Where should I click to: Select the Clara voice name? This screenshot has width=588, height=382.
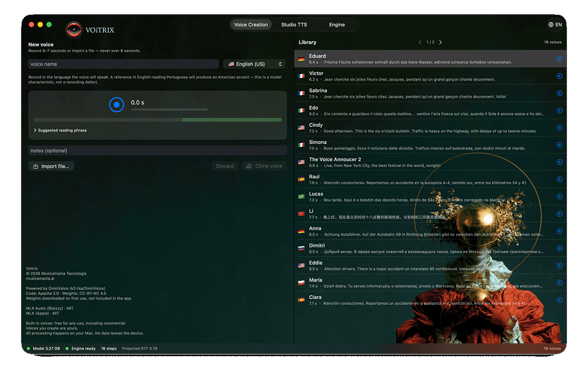315,297
